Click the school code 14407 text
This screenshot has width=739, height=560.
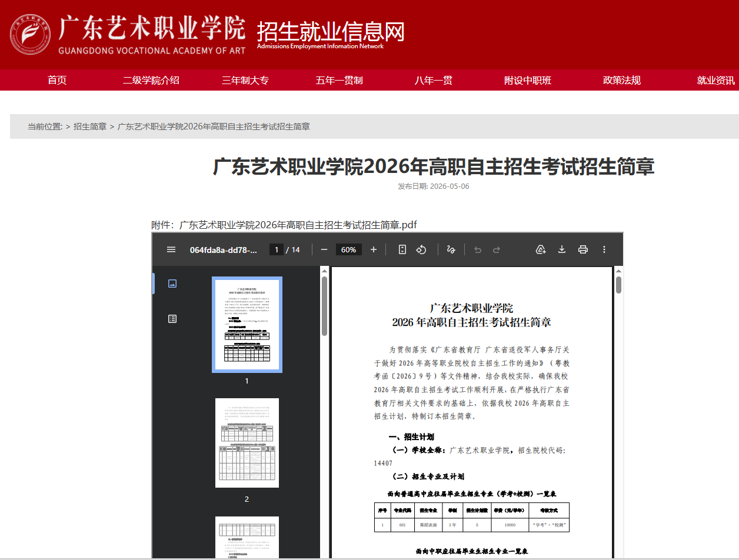pos(383,463)
